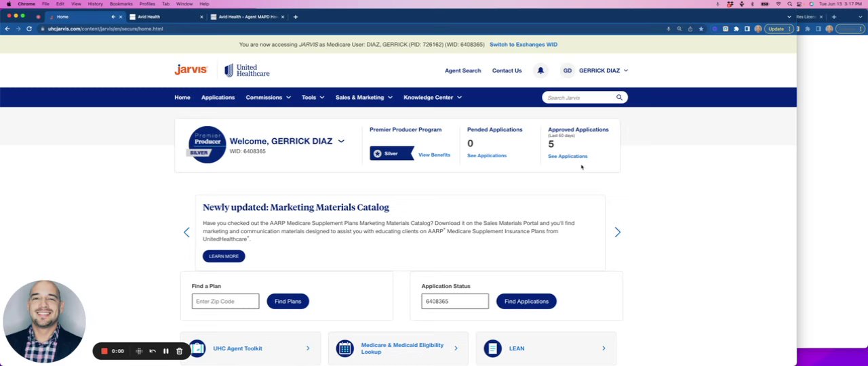Open the Applications nav item
The width and height of the screenshot is (868, 366).
tap(218, 98)
